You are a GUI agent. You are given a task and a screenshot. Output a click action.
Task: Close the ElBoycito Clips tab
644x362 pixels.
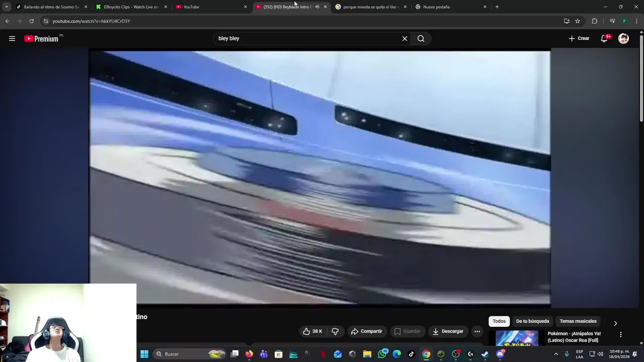coord(166,7)
